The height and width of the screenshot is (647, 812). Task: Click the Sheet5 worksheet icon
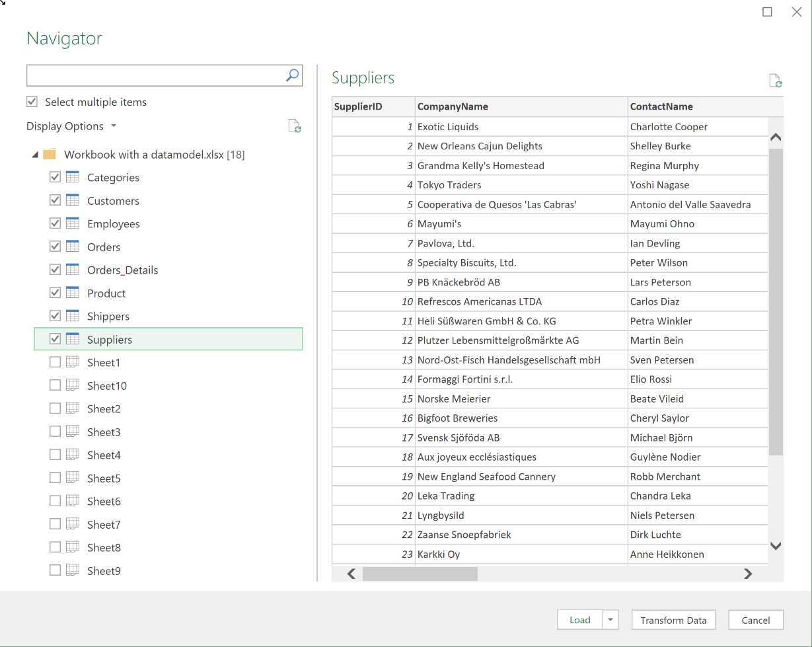pyautogui.click(x=73, y=478)
